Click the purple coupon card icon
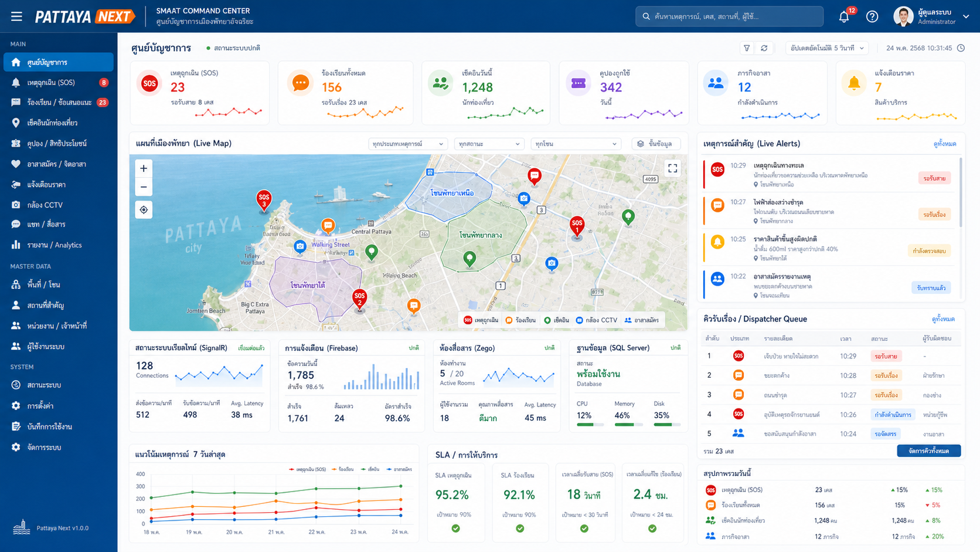This screenshot has width=980, height=552. click(578, 83)
